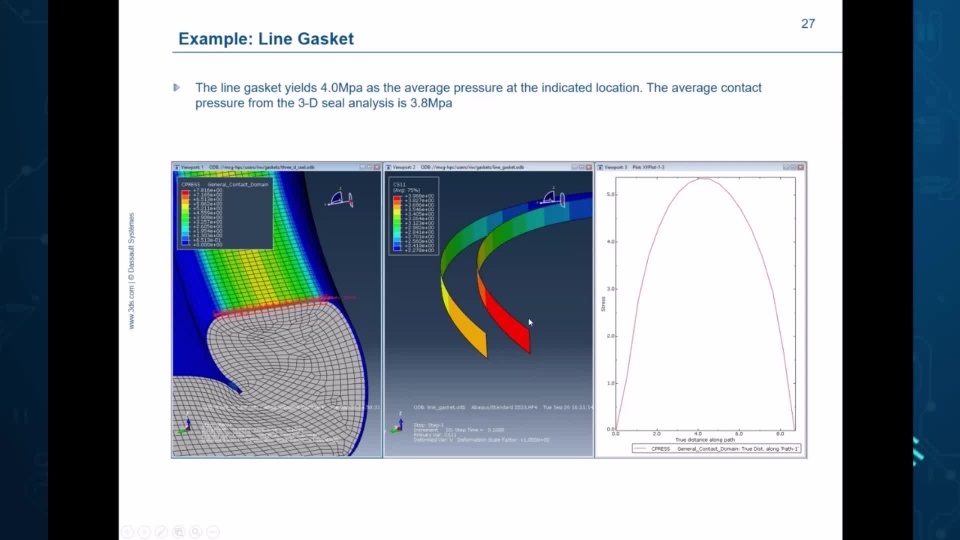Click the bullet triangle before the gasket text
Viewport: 960px width, 540px height.
(176, 88)
